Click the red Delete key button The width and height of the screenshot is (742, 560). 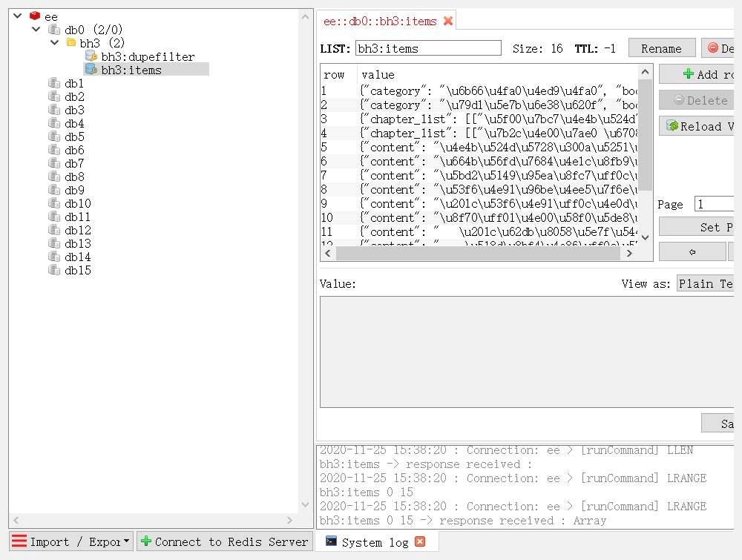tap(718, 48)
